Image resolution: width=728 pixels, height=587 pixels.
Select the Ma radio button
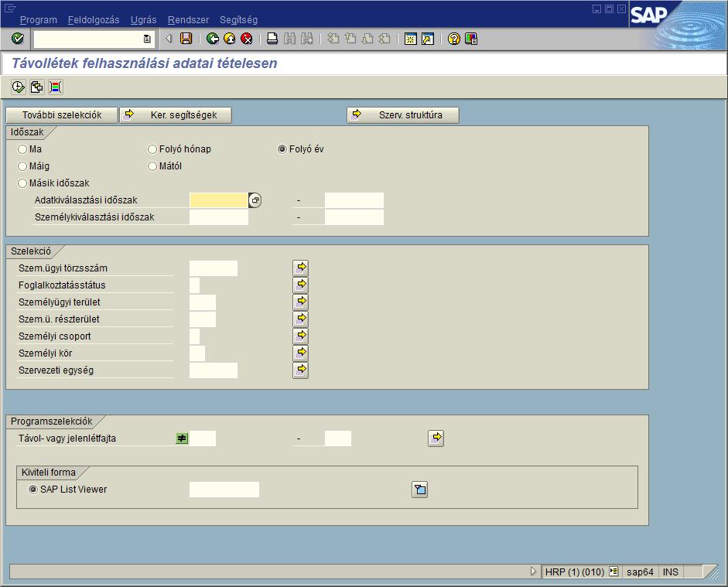click(x=22, y=149)
